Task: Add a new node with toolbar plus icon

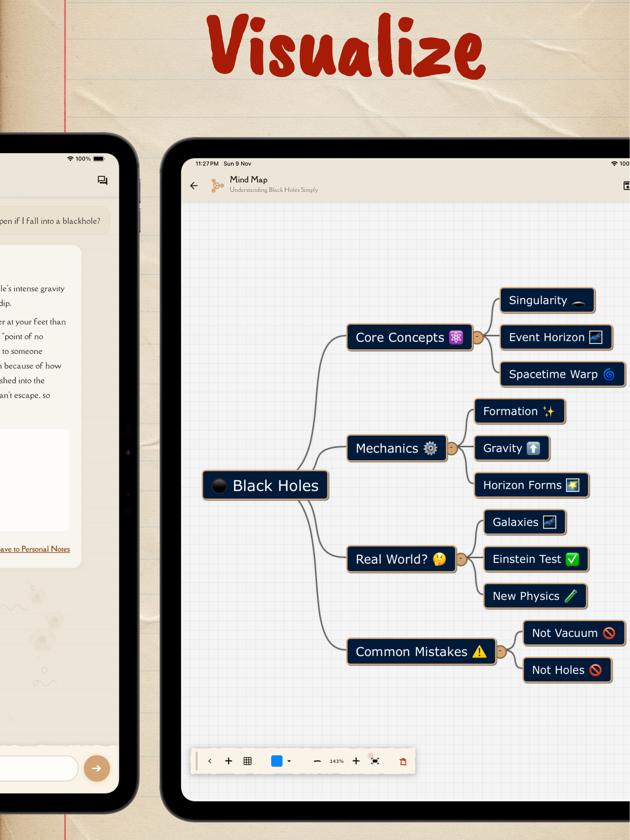Action: click(x=228, y=761)
